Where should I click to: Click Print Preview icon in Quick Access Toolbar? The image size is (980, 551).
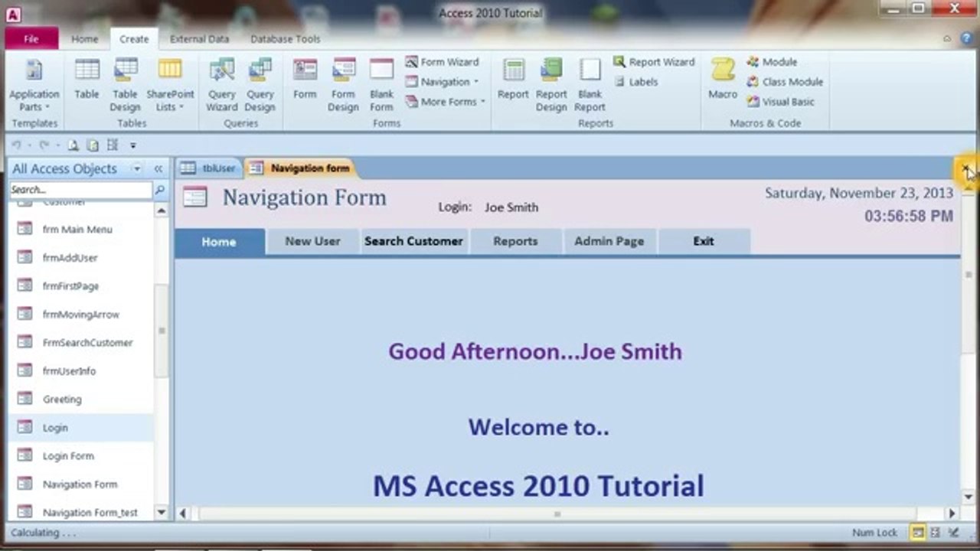[73, 145]
